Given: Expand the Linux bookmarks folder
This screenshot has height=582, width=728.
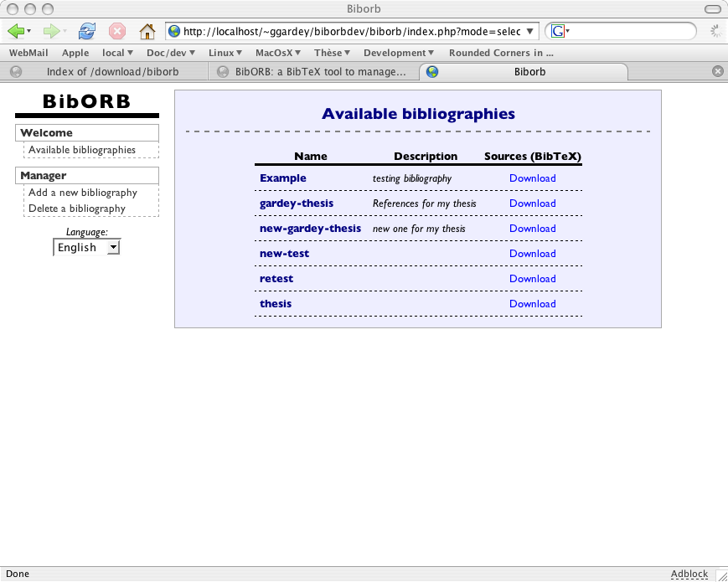Looking at the screenshot, I should coord(225,53).
